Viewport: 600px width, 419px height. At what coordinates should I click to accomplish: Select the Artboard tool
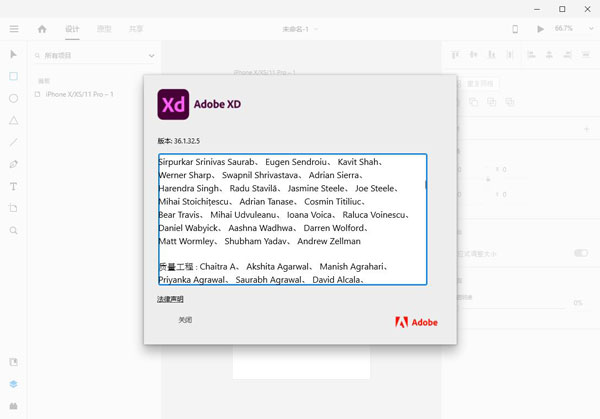(x=13, y=208)
